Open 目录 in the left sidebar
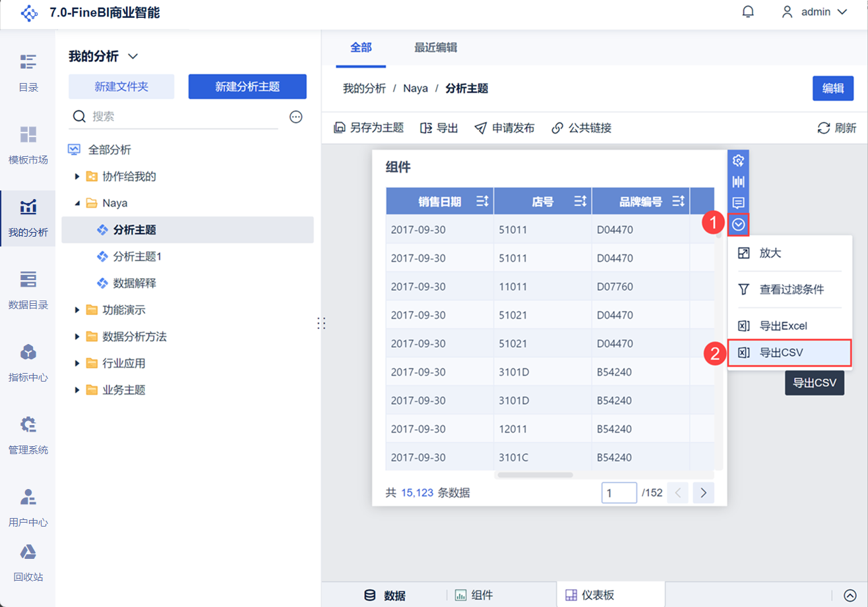 point(28,73)
